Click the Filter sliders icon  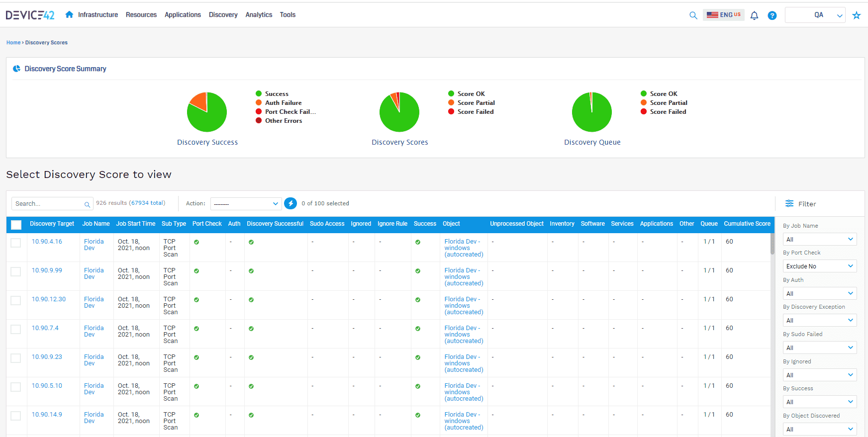click(x=789, y=203)
